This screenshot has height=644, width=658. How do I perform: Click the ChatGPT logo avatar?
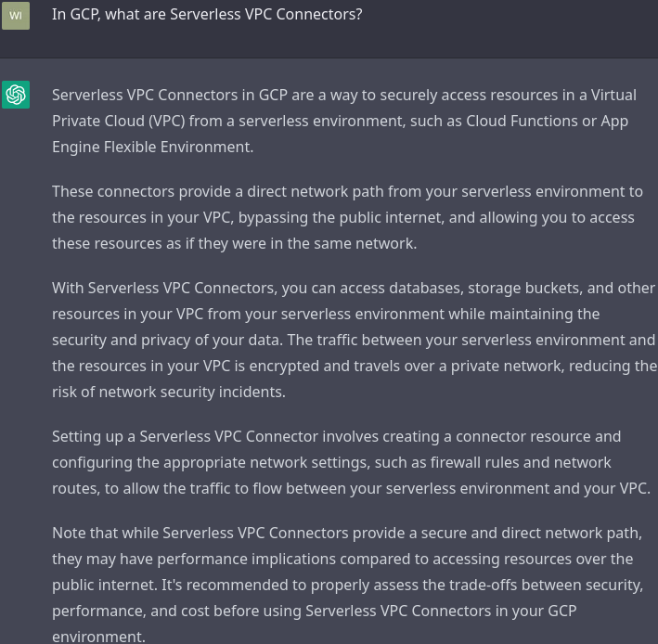point(16,95)
